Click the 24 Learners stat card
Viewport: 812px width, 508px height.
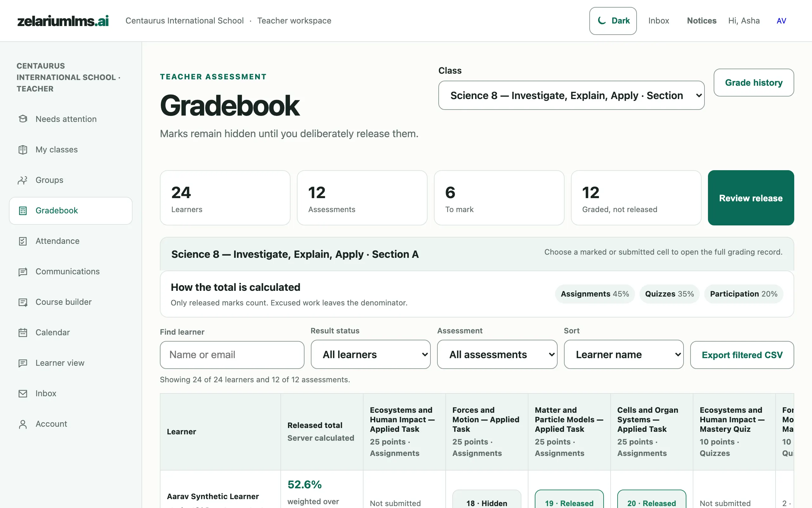225,198
